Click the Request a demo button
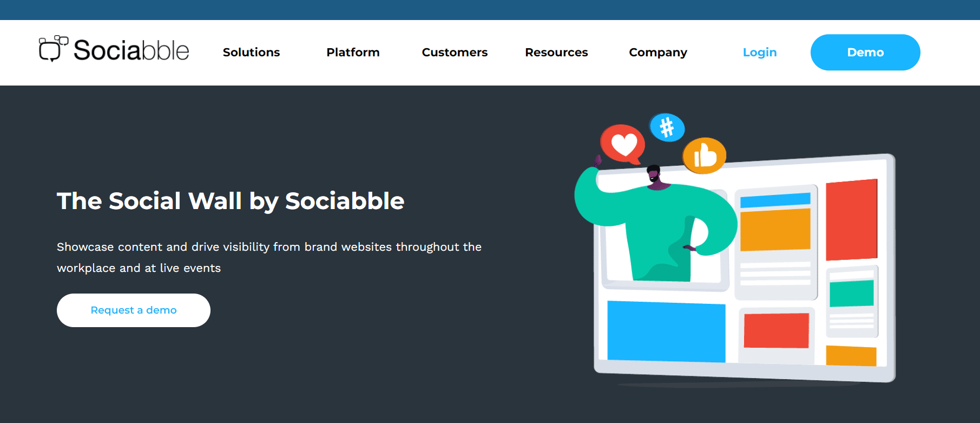The height and width of the screenshot is (423, 980). coord(134,310)
